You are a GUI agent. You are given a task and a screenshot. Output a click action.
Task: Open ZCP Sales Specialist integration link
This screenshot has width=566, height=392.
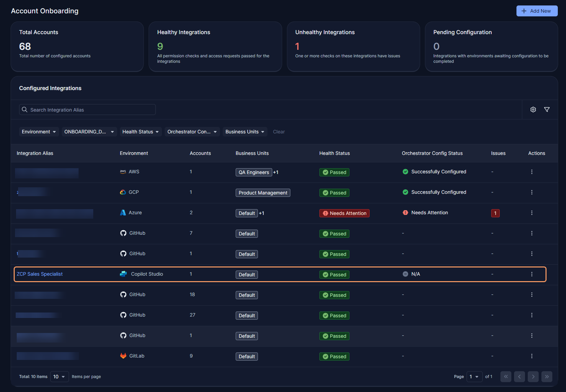(x=40, y=274)
